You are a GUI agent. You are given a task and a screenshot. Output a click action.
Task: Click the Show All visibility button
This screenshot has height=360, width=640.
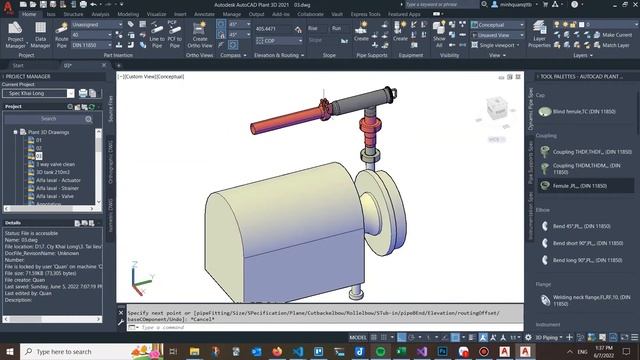coord(439,34)
